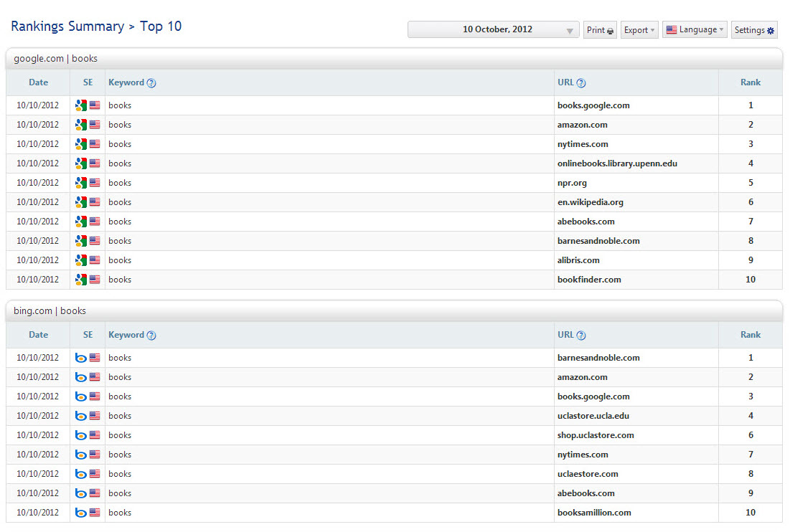790x532 pixels.
Task: Click the US flag icon in the booksamillion.com row
Action: [x=95, y=513]
